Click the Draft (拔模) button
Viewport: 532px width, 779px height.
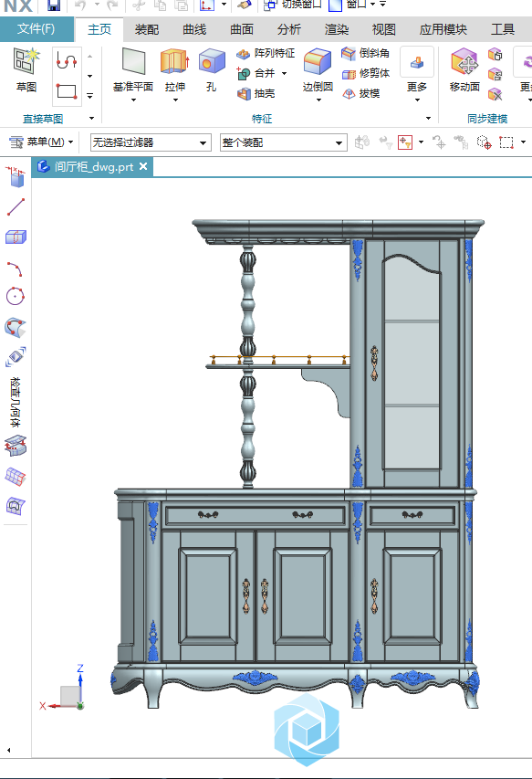click(x=361, y=93)
